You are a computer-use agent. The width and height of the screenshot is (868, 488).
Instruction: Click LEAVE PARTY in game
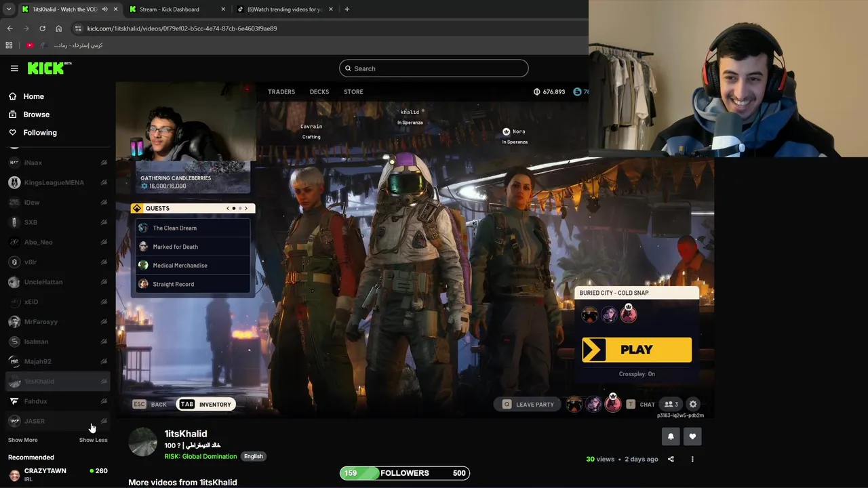point(528,405)
